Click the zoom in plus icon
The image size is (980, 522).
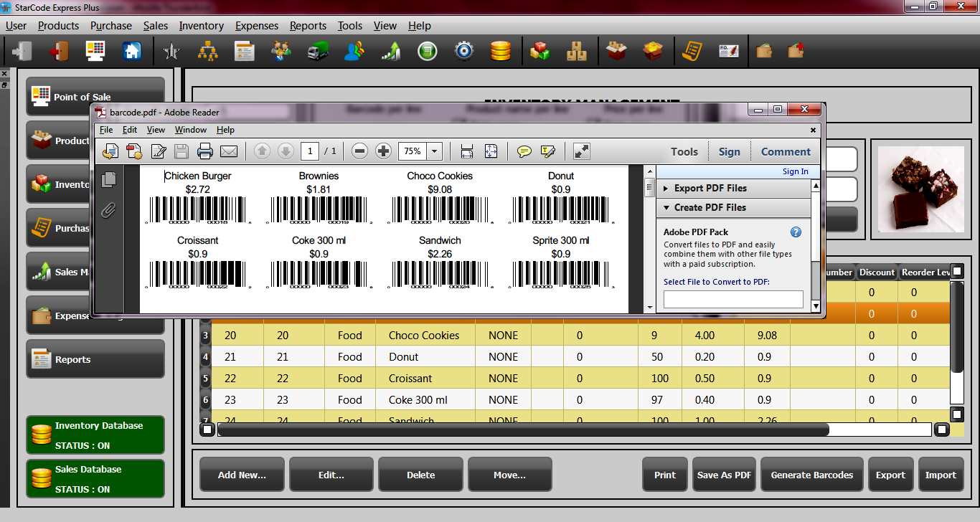[384, 151]
